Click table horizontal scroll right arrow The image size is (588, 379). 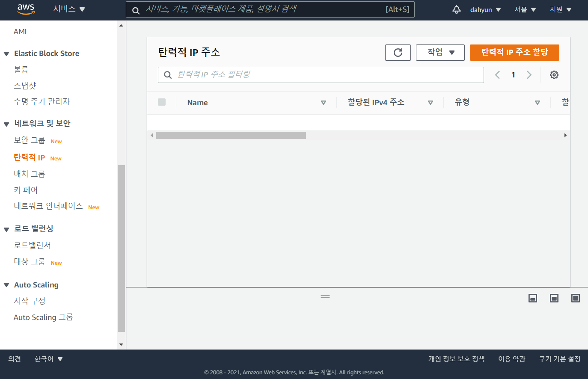pyautogui.click(x=565, y=136)
